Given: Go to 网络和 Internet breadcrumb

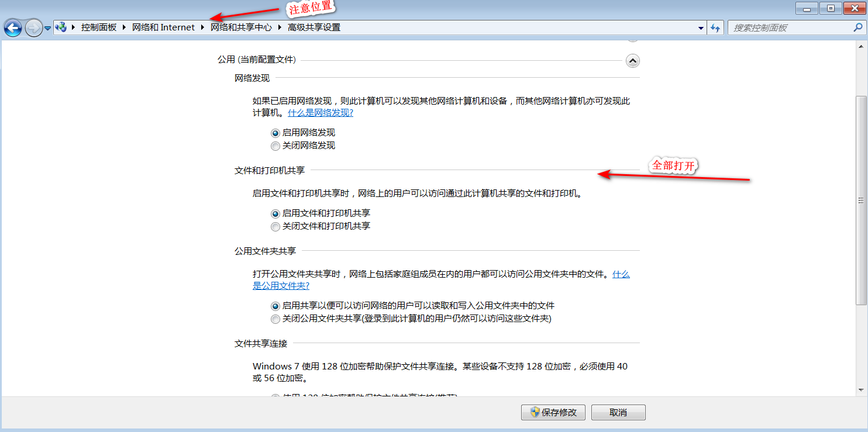Looking at the screenshot, I should pos(163,27).
